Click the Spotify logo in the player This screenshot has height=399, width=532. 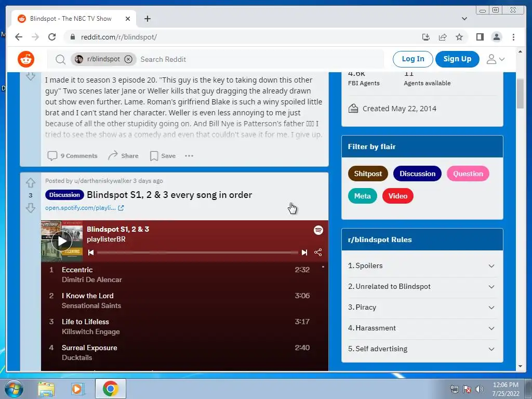coord(318,230)
